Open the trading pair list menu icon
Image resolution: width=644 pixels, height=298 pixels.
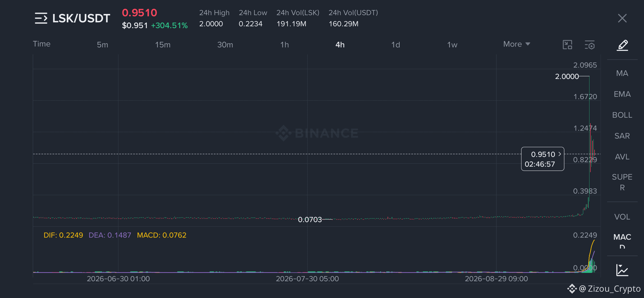coord(41,18)
